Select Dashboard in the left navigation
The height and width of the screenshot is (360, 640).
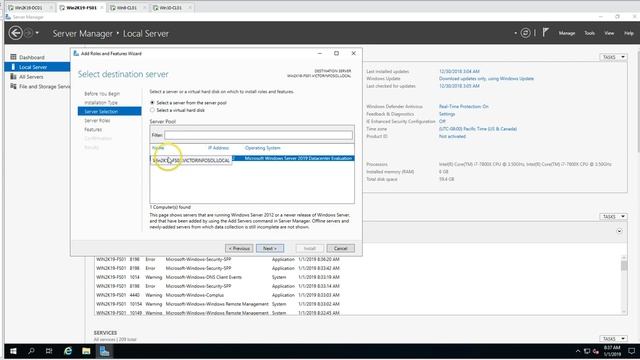(32, 57)
